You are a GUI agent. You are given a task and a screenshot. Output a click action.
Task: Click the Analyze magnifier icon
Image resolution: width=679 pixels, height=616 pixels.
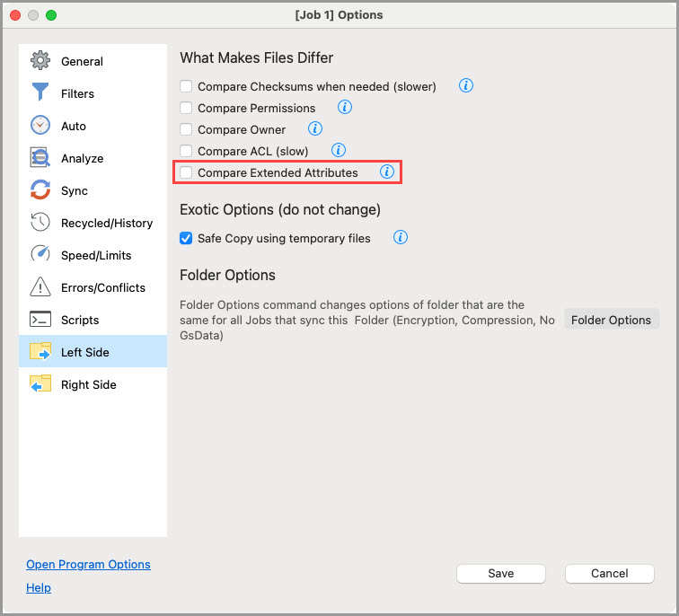click(40, 158)
